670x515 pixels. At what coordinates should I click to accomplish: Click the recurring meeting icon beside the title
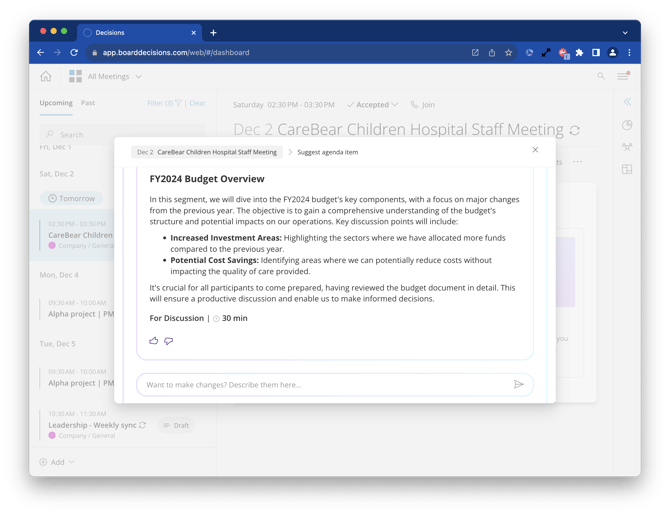575,130
